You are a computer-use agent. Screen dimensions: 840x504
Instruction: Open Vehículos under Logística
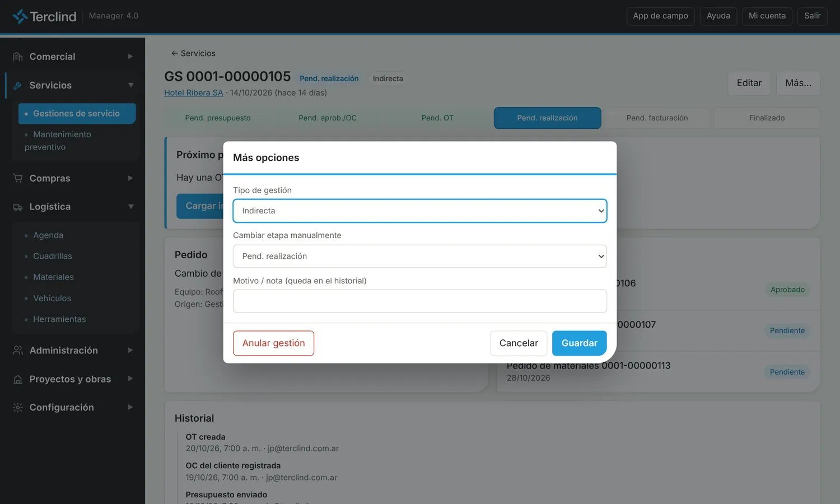(52, 298)
